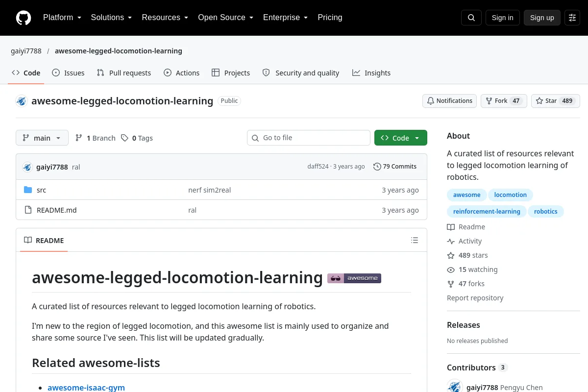
Task: Click the gaiyi7788 author name in commit row
Action: click(52, 167)
